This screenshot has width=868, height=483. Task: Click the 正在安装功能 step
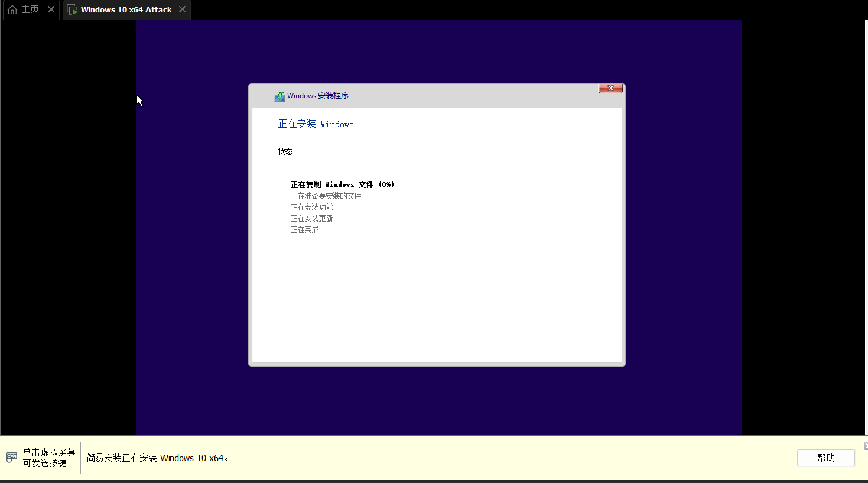click(x=311, y=207)
